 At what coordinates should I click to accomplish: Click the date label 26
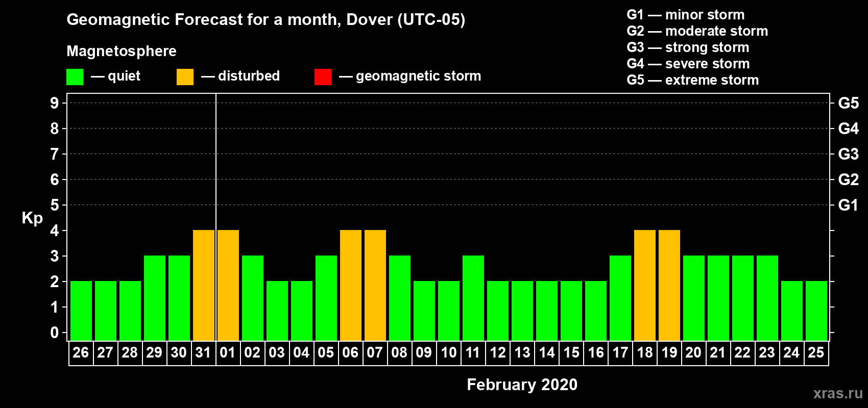pos(81,352)
